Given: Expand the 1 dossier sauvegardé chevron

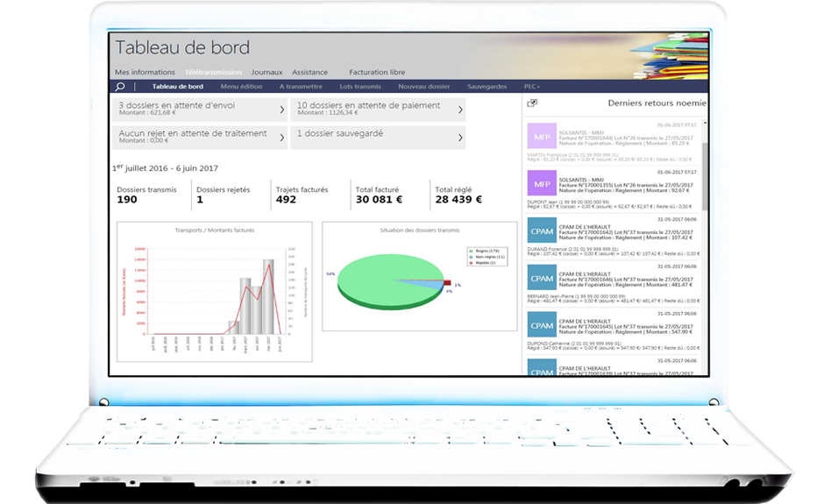Looking at the screenshot, I should [460, 137].
